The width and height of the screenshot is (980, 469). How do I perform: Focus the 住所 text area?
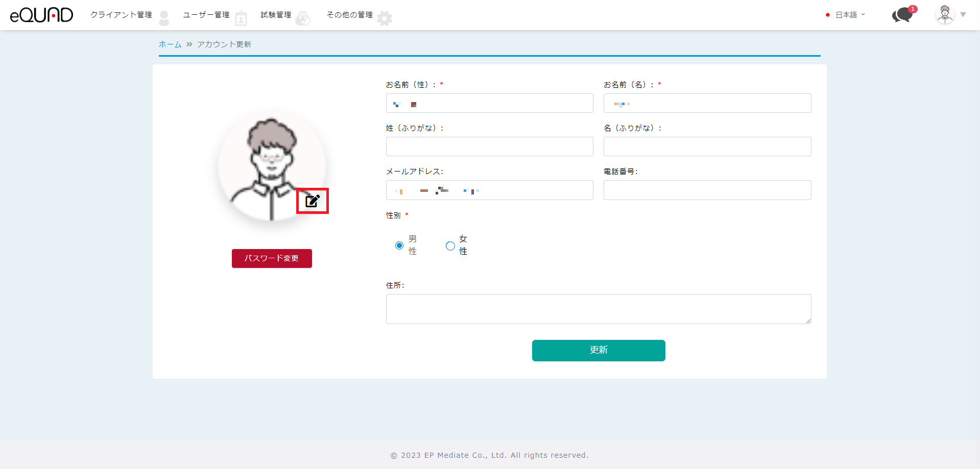point(598,309)
